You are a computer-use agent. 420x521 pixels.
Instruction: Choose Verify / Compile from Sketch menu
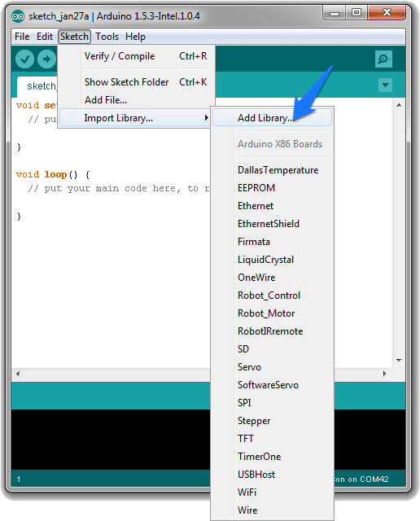click(136, 56)
